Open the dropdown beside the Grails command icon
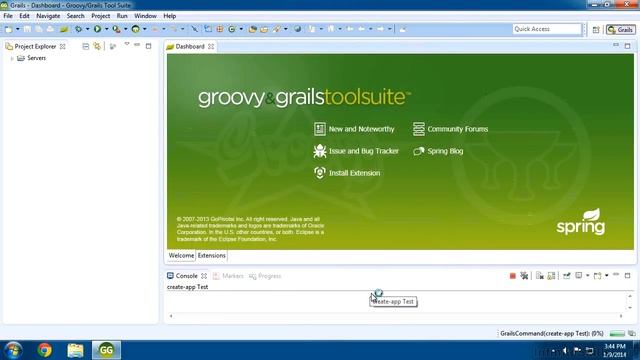Viewport: 640px width, 360px height. coord(144,29)
